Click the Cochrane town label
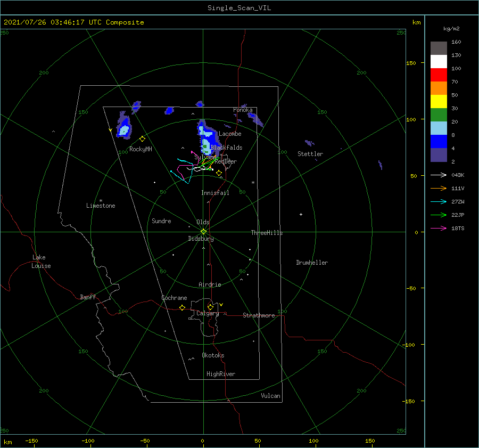The width and height of the screenshot is (479, 448). coord(174,298)
